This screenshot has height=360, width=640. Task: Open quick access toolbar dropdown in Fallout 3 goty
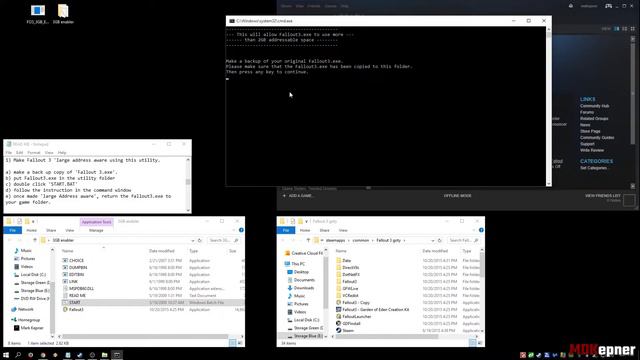click(307, 222)
